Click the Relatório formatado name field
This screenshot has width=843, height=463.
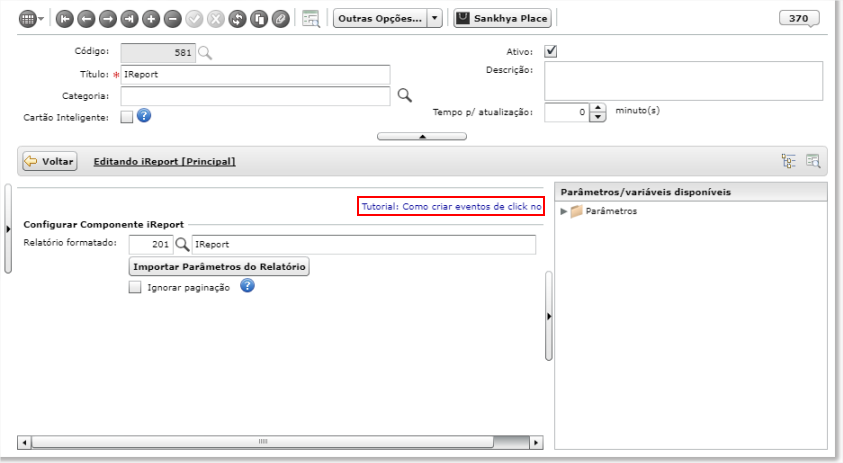(364, 245)
